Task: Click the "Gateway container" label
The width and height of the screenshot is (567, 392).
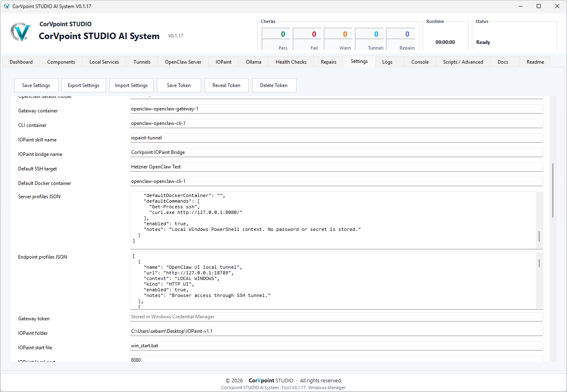Action: [x=38, y=111]
